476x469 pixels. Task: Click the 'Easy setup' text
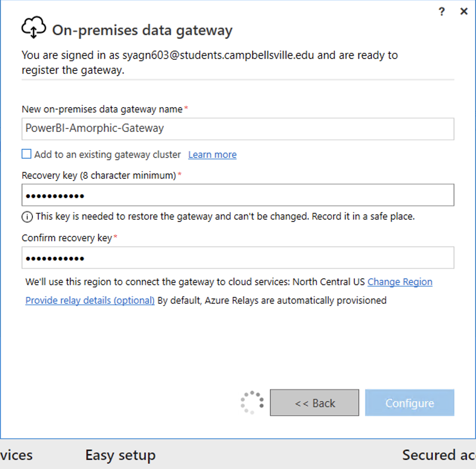tap(120, 455)
